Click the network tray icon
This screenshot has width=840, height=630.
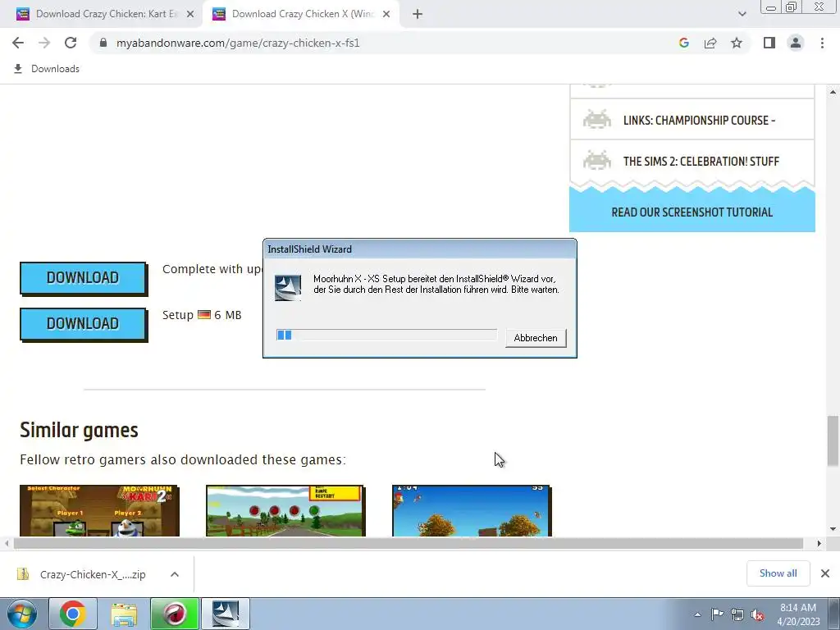coord(737,614)
